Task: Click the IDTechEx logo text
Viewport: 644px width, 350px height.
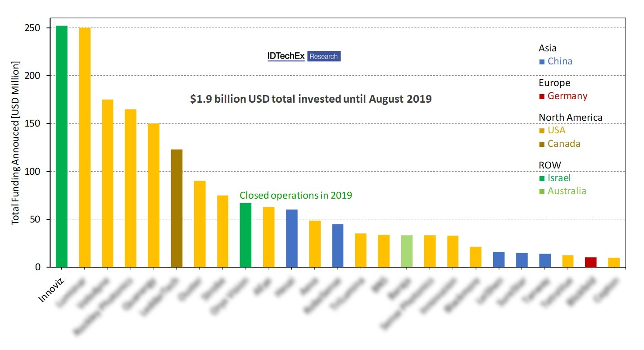Action: [286, 56]
